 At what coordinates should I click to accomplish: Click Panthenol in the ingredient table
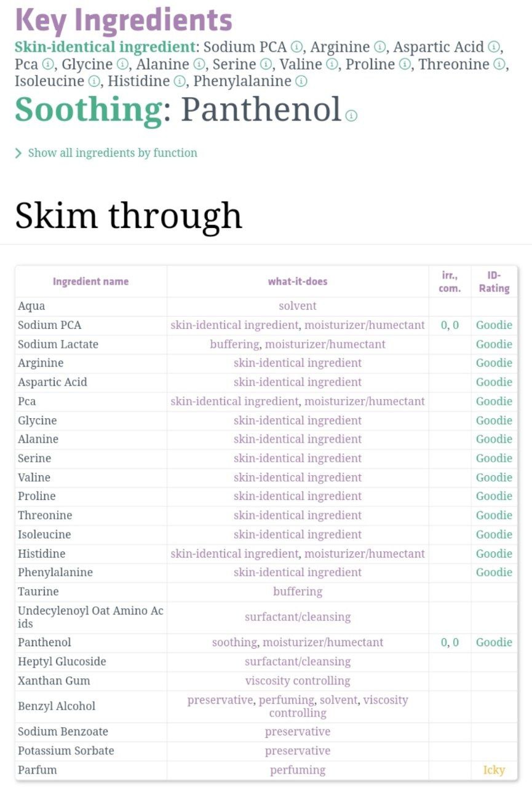(44, 643)
